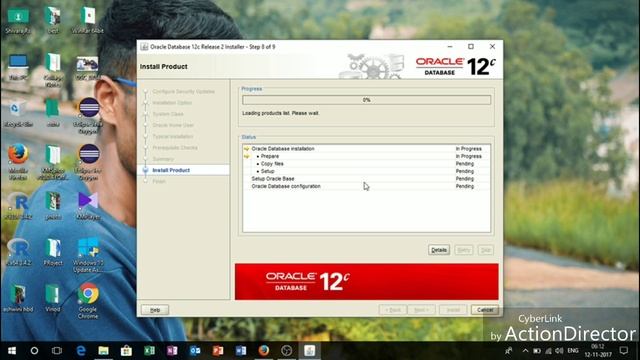The height and width of the screenshot is (360, 640).
Task: Maximize the Oracle installer window
Action: click(x=471, y=47)
